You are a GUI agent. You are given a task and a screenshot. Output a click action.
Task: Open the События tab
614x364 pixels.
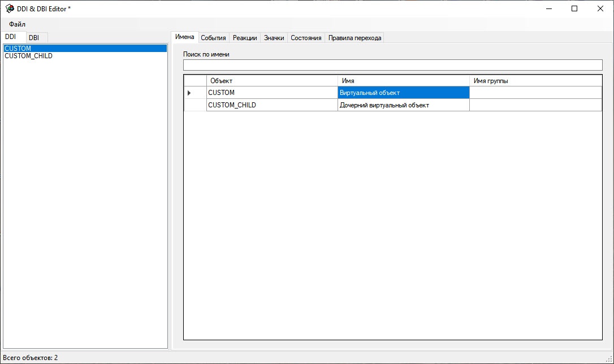213,38
